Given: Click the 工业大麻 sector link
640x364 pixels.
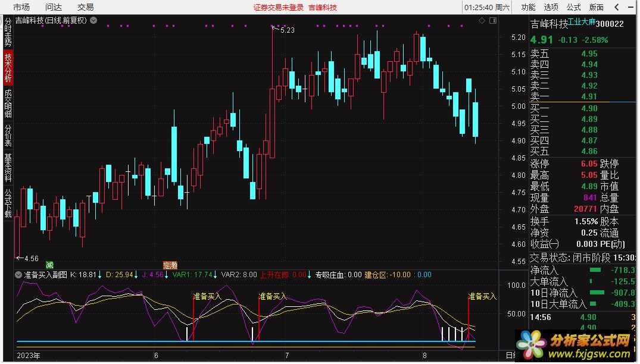Looking at the screenshot, I should (582, 22).
